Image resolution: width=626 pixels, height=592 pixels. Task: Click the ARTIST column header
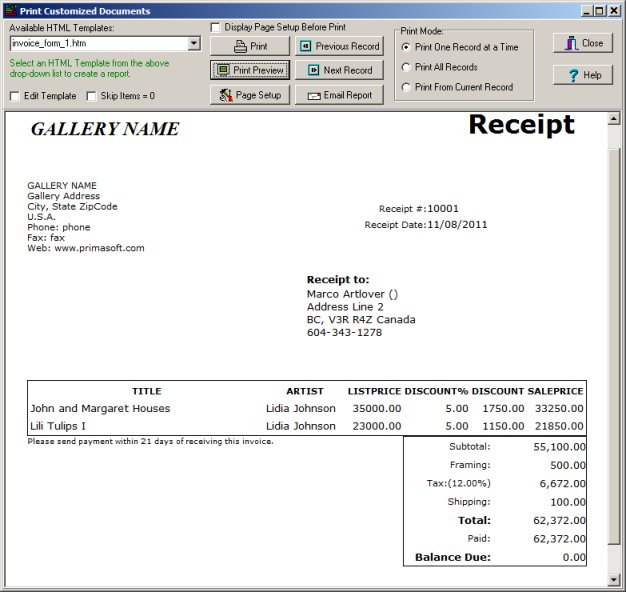[x=305, y=391]
